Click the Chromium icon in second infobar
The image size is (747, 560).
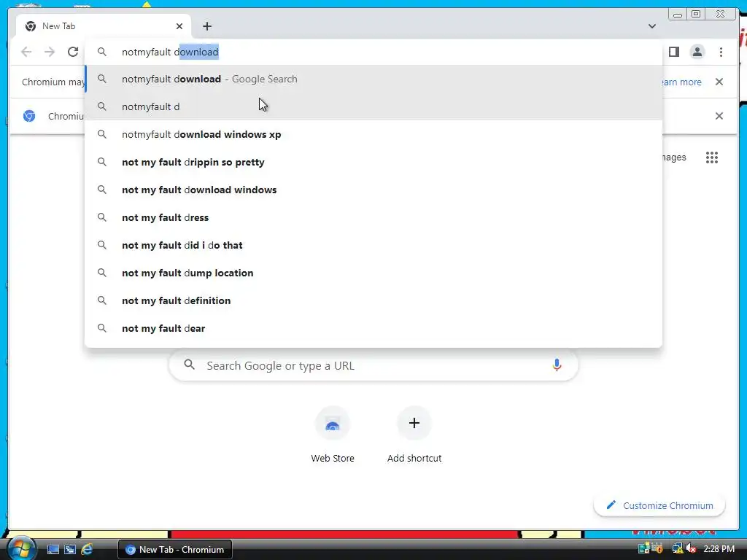29,116
